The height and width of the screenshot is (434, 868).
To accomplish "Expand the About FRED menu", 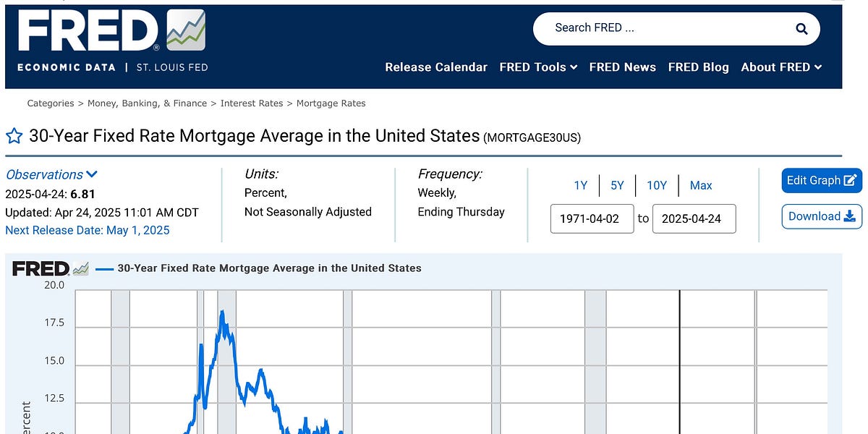I will tap(781, 67).
